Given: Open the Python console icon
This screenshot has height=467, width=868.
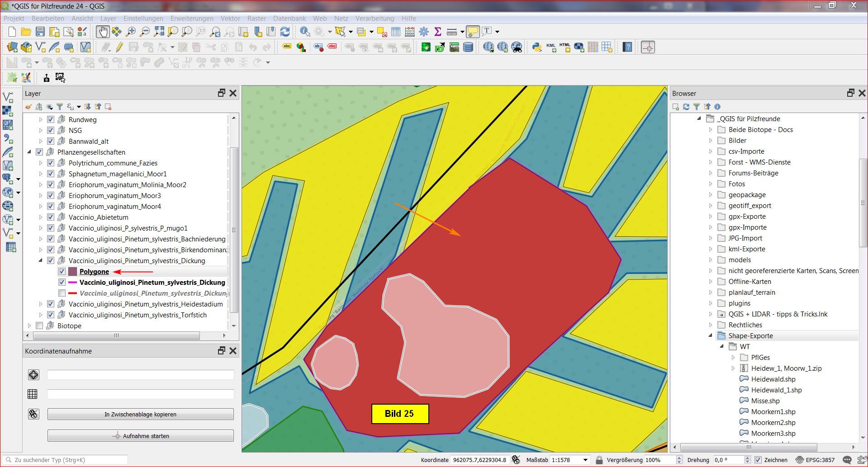Looking at the screenshot, I should [536, 47].
